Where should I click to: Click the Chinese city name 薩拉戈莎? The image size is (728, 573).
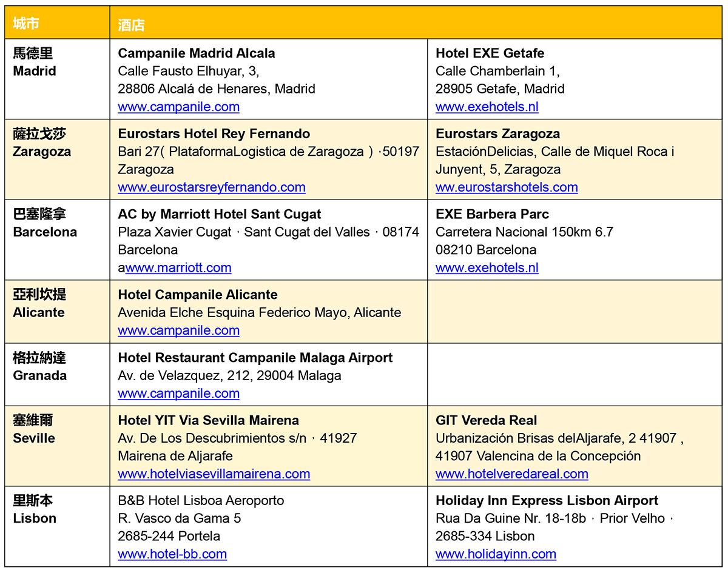pyautogui.click(x=39, y=134)
